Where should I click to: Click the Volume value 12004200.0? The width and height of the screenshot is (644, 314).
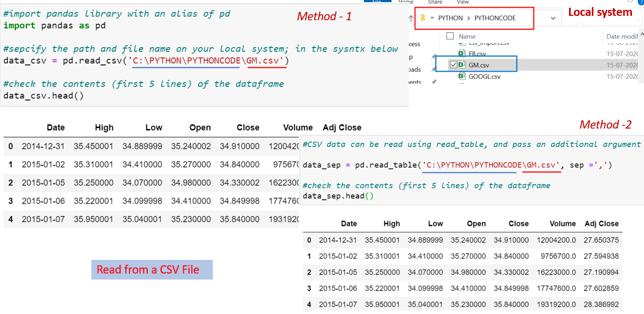coord(555,239)
